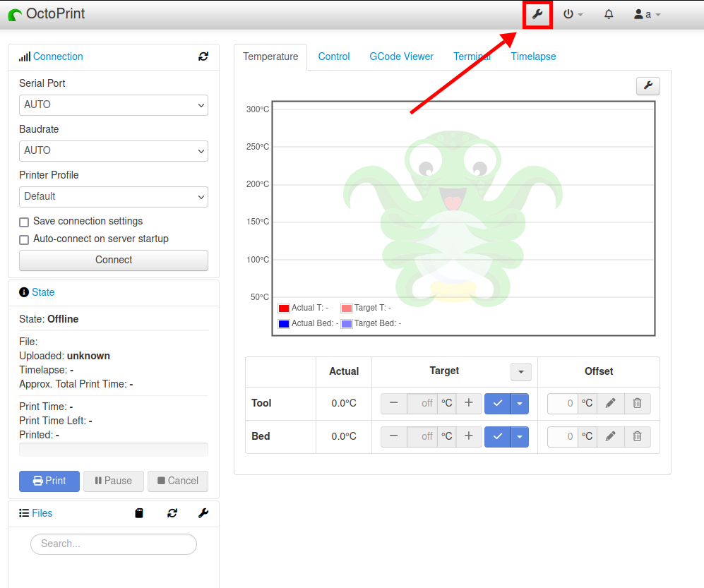
Task: Focus the file Search field
Action: coord(114,544)
